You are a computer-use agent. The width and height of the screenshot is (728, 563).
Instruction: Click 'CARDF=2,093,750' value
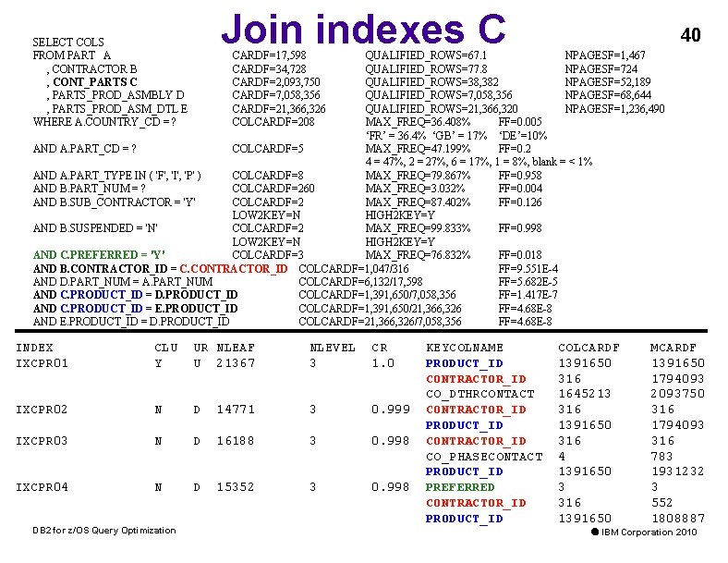(x=276, y=81)
